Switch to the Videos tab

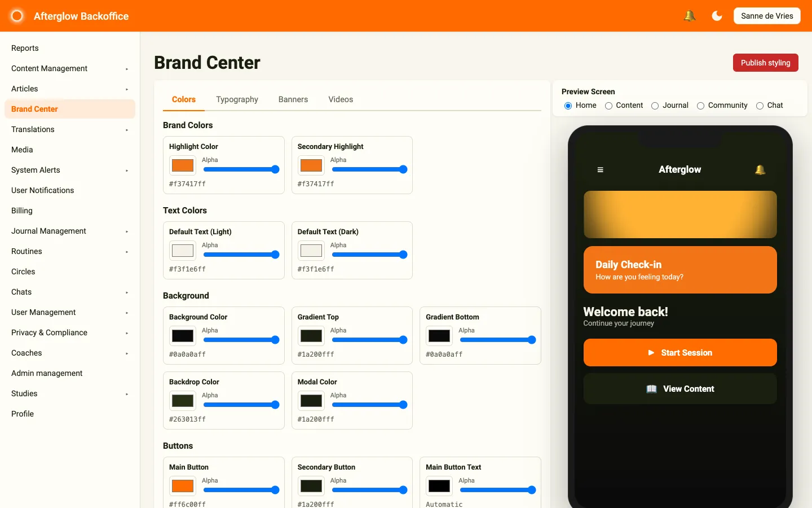tap(341, 99)
